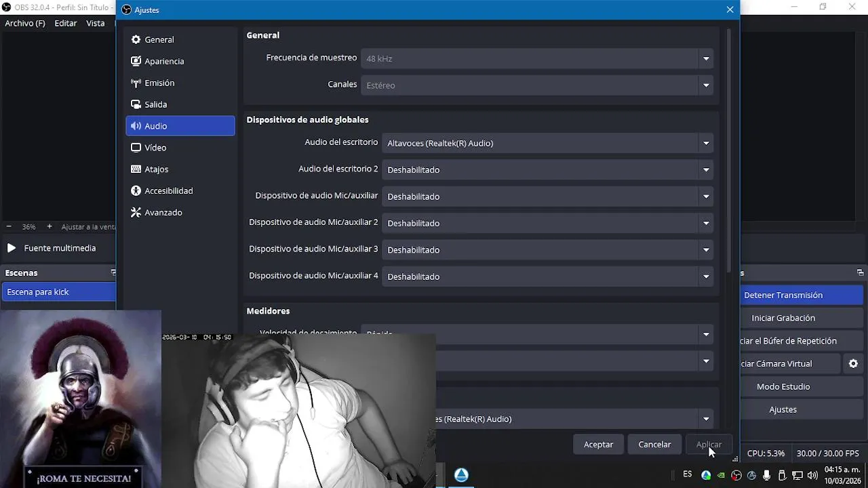Open the Apariencia settings section

[180, 61]
